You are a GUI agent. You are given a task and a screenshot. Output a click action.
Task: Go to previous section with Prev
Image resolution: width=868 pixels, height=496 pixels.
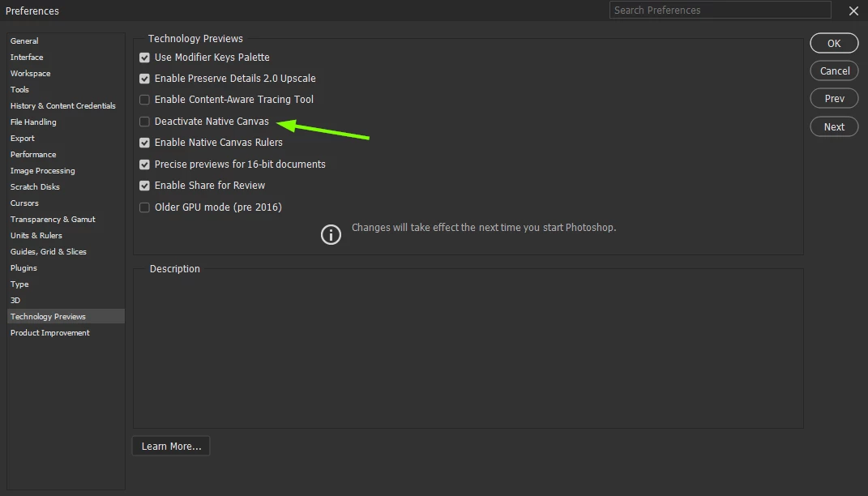pos(834,99)
